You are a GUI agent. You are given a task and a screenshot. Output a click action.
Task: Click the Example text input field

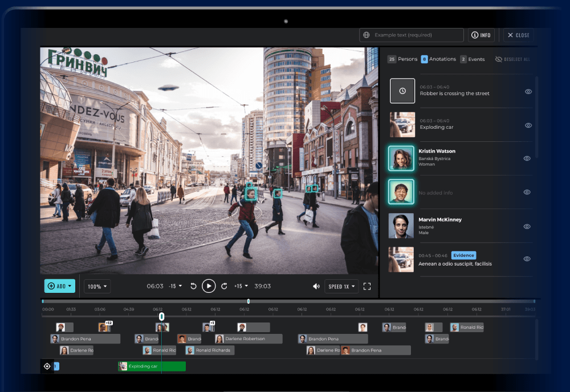412,35
